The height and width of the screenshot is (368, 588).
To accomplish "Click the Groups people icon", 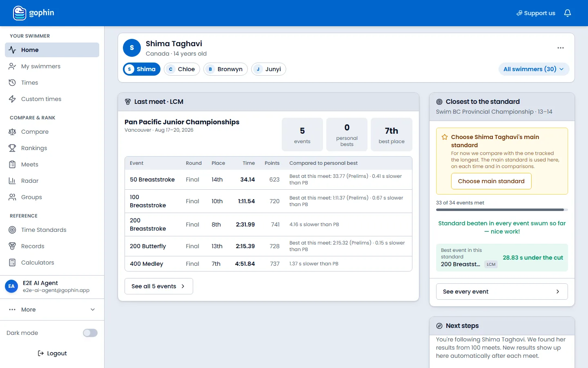I will [12, 197].
